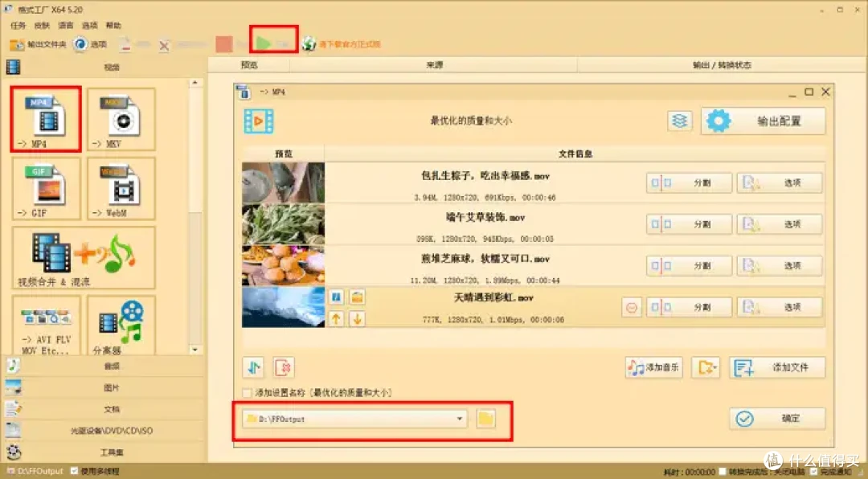Viewport: 868px width, 479px height.
Task: Select the MKV conversion format tile
Action: point(121,120)
